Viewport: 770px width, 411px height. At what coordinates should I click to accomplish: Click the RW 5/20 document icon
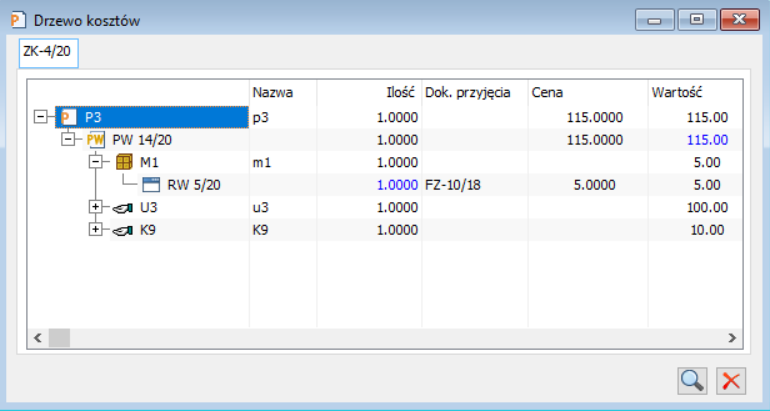(x=151, y=185)
